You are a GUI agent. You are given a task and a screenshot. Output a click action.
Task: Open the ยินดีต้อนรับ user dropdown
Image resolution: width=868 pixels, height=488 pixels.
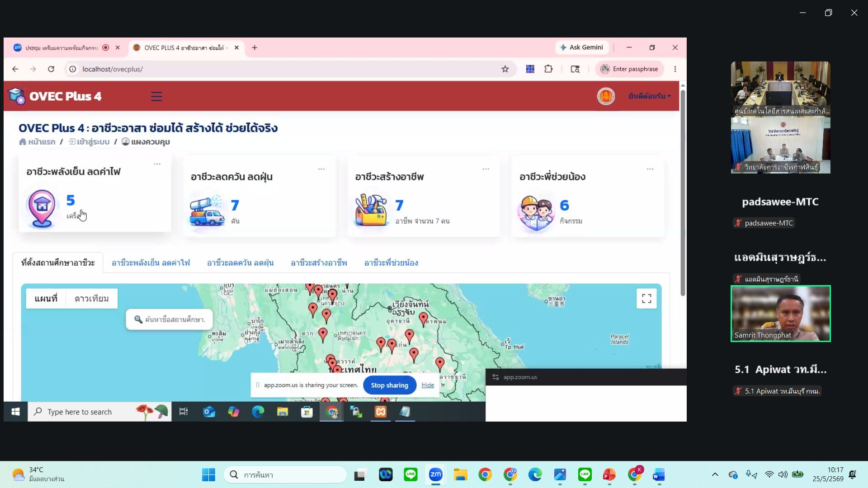[649, 96]
